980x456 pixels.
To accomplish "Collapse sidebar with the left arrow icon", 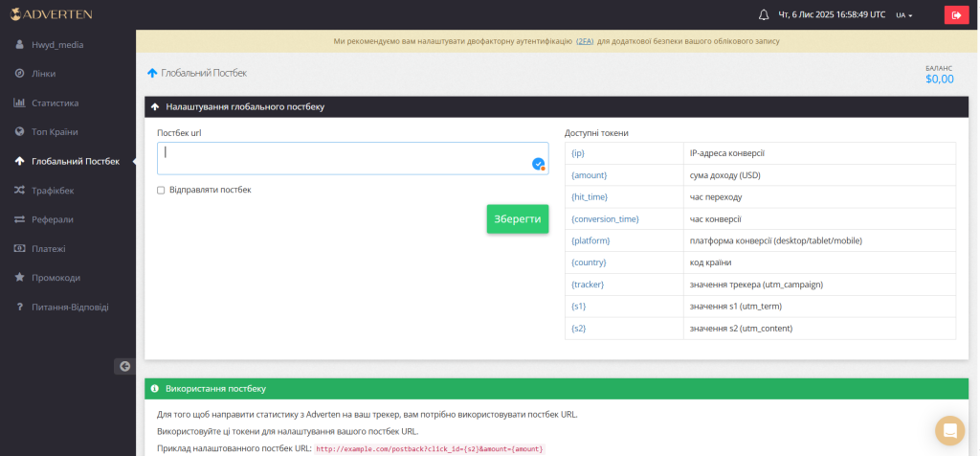I will pos(124,366).
